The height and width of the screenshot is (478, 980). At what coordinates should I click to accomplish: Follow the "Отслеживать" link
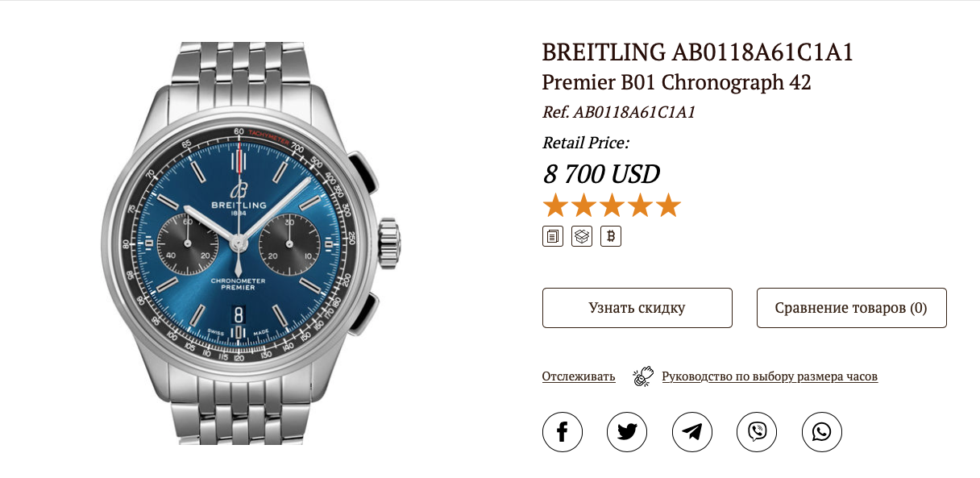pos(579,376)
